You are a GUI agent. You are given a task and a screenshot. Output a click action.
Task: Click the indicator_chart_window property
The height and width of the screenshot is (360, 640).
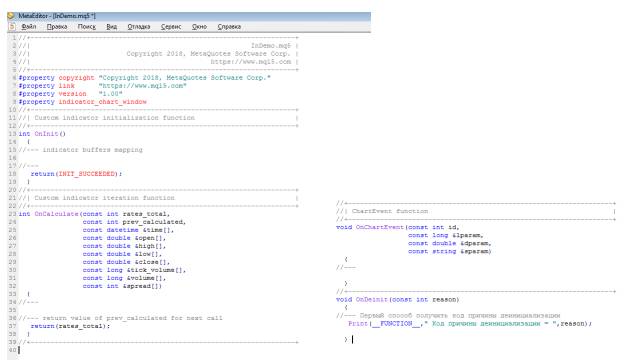tap(102, 102)
